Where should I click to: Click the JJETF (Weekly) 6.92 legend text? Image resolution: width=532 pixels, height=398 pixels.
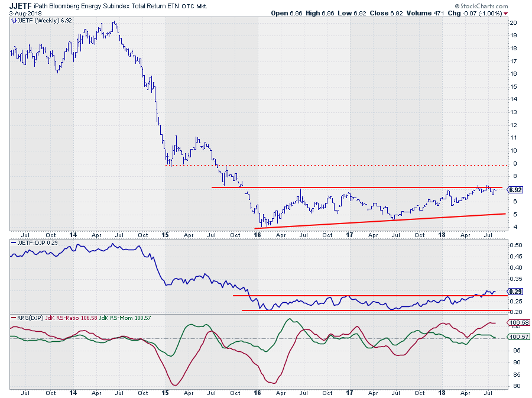(x=44, y=21)
